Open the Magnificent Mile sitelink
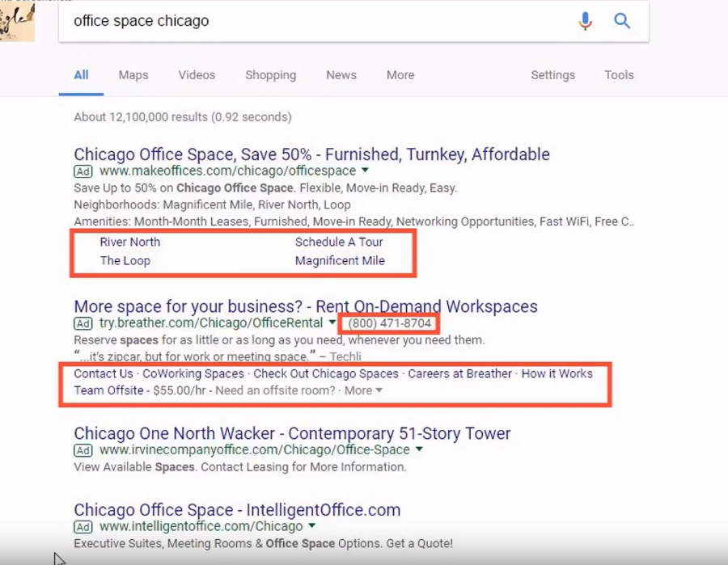Image resolution: width=728 pixels, height=565 pixels. tap(340, 260)
